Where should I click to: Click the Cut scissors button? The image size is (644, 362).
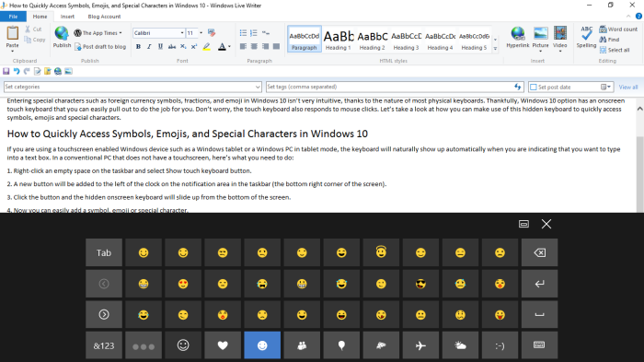33,29
